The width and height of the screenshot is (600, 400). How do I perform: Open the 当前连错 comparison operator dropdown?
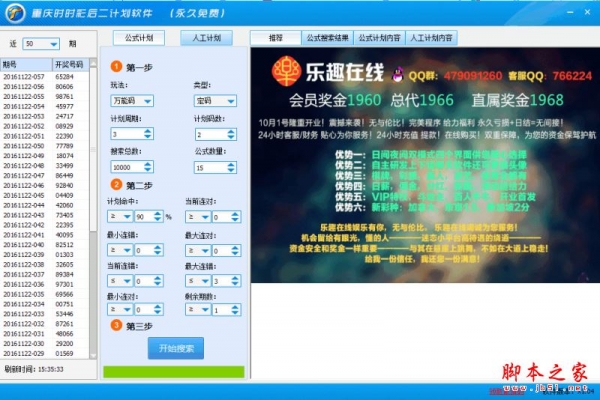[120, 281]
